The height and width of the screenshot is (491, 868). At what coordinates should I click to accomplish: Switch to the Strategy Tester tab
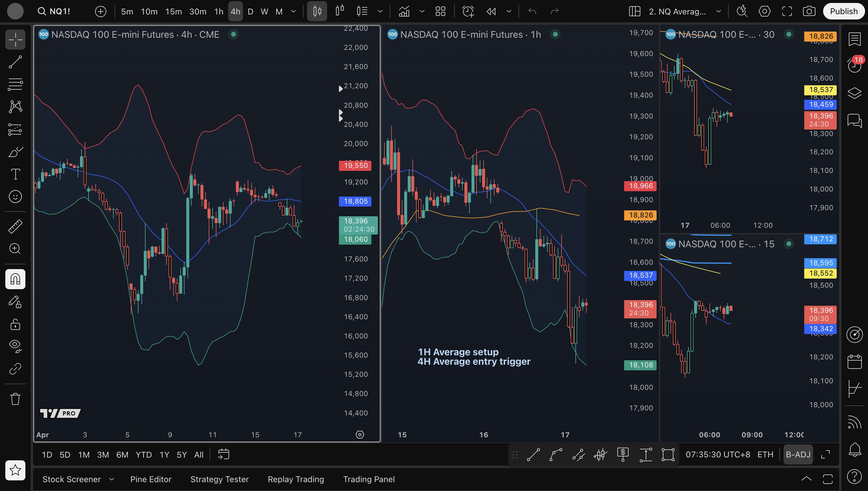coord(219,479)
